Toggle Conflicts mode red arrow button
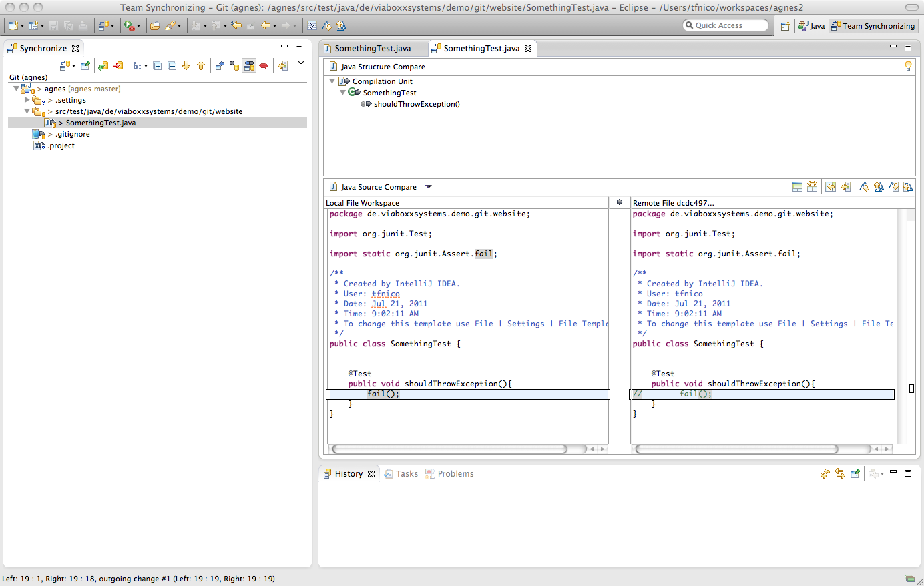Viewport: 924px width, 586px height. click(264, 65)
